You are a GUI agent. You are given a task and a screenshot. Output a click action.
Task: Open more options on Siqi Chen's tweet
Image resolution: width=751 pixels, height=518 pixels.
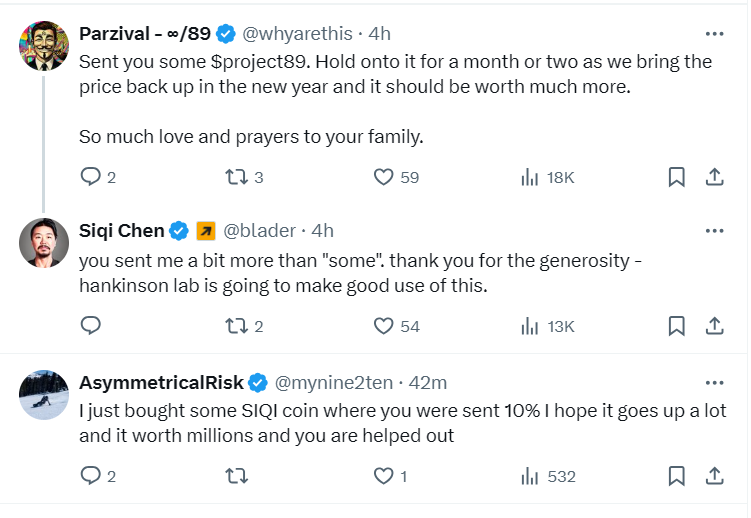714,231
